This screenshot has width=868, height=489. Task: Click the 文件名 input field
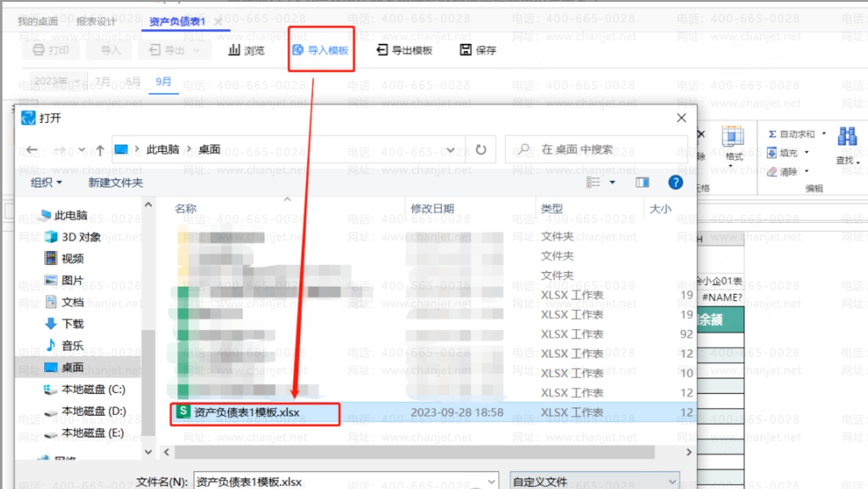346,482
